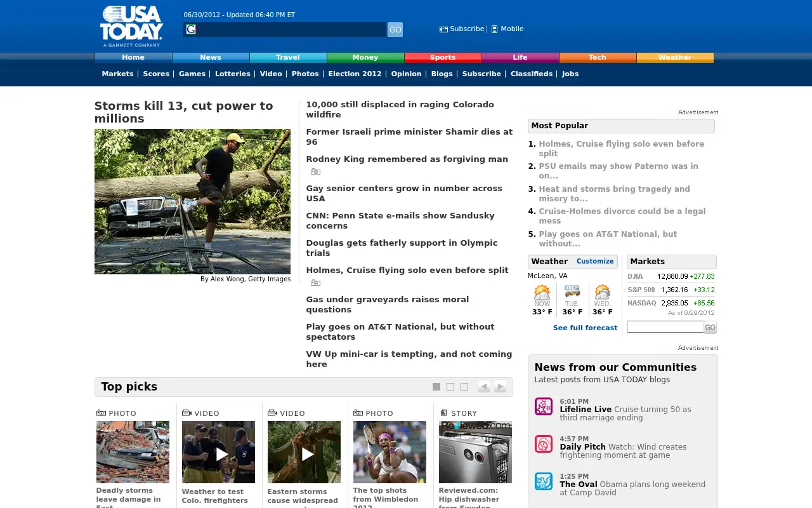Open photo icon under Holmes, Cruise headline
This screenshot has width=812, height=508.
(x=315, y=283)
